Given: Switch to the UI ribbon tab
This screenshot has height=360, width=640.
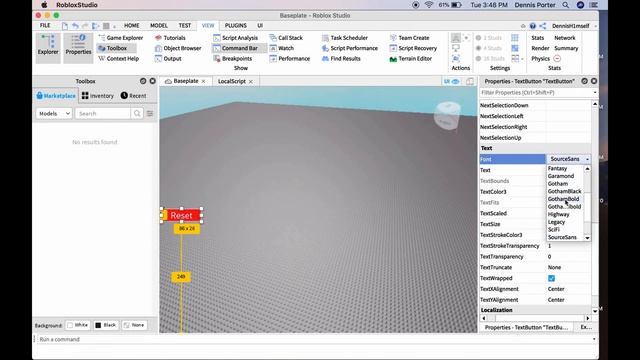Looking at the screenshot, I should point(260,25).
